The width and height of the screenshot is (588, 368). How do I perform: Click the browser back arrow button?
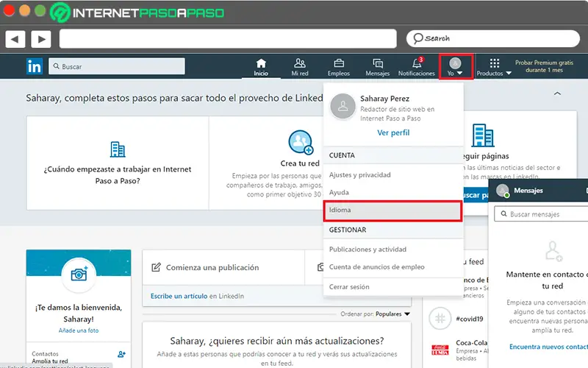tap(15, 39)
